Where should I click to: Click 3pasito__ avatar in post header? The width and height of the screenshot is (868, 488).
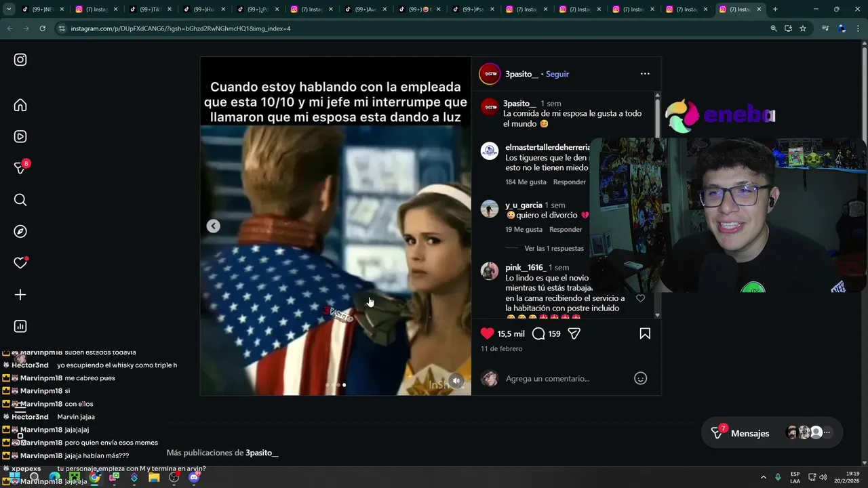(x=490, y=74)
